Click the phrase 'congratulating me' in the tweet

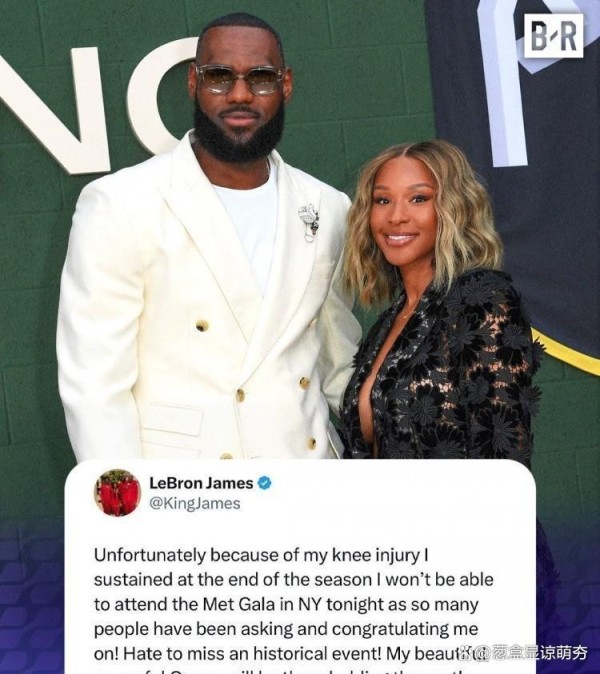(404, 629)
